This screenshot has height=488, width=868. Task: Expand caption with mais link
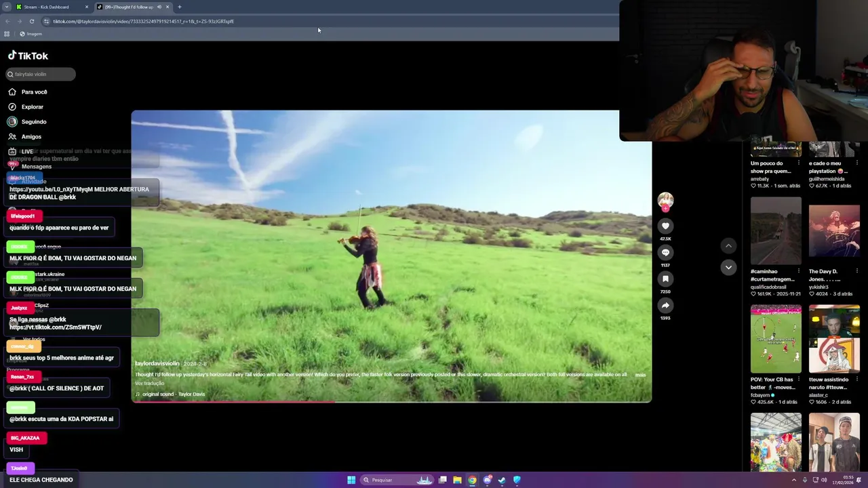point(640,375)
